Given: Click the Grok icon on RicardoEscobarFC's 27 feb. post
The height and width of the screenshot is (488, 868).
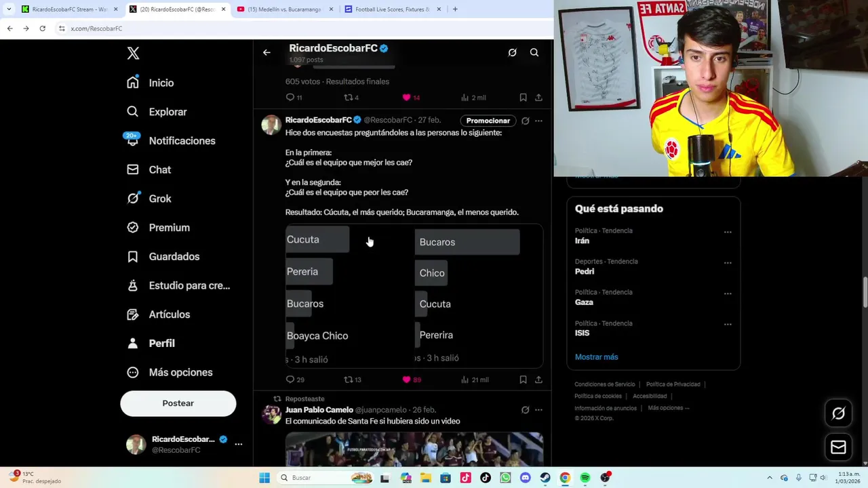Looking at the screenshot, I should (525, 121).
